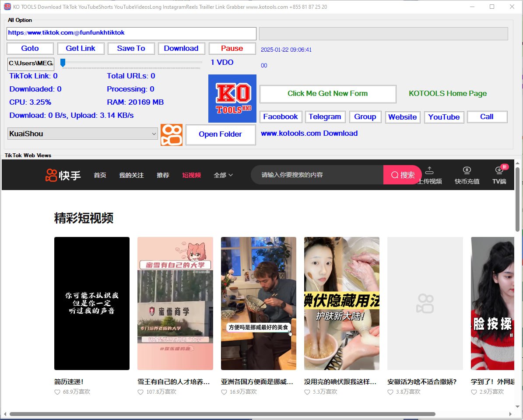Image resolution: width=523 pixels, height=420 pixels.
Task: Focus the Kuaishou search box
Action: tap(317, 175)
